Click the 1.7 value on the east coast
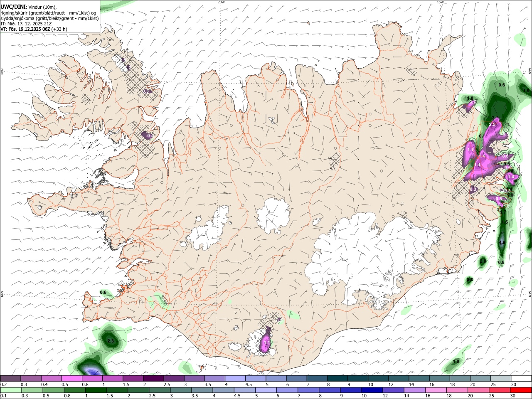Screen dimensions: 532x399 tap(503, 212)
